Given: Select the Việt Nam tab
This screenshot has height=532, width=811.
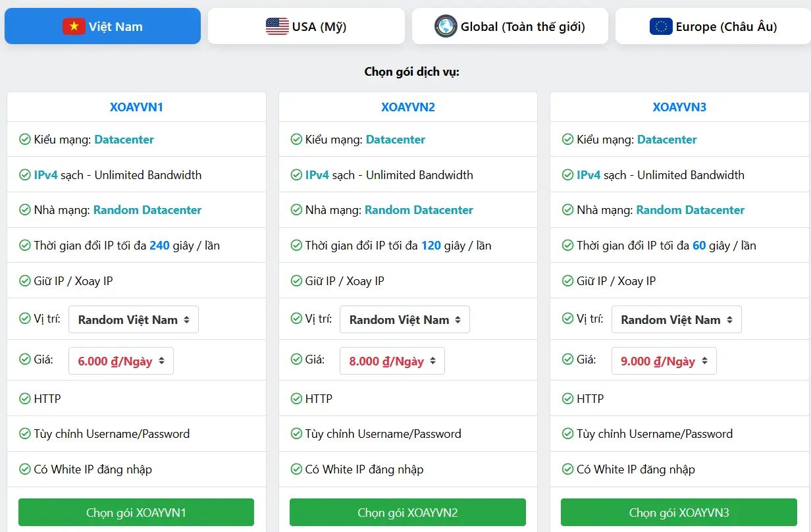Looking at the screenshot, I should [x=102, y=26].
